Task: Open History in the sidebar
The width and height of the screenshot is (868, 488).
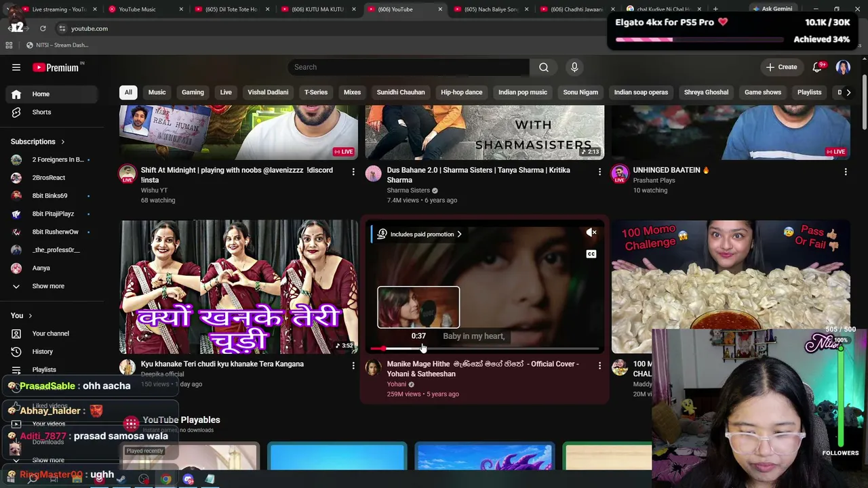Action: (52, 352)
